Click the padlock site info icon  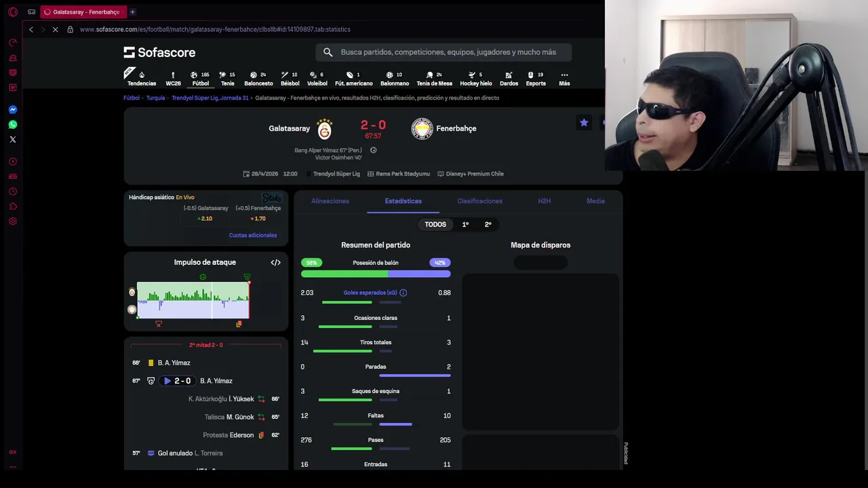(70, 30)
